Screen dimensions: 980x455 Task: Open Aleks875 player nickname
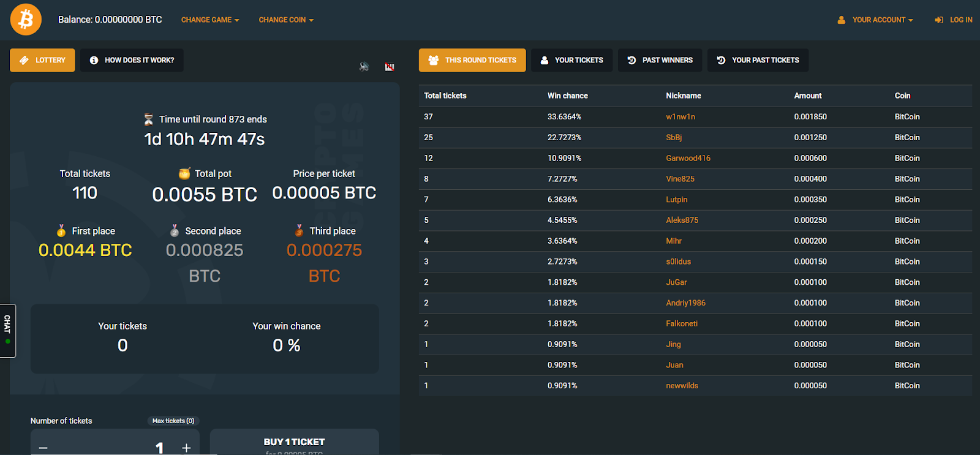682,220
